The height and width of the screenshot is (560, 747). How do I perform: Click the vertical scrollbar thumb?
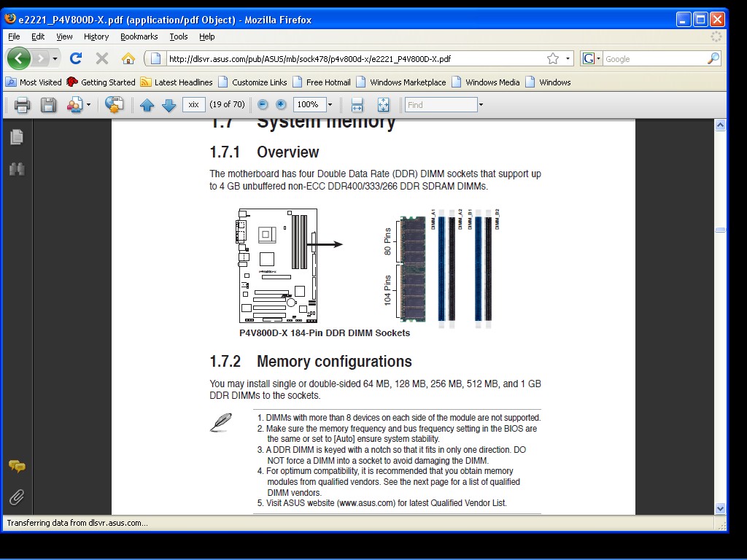720,230
